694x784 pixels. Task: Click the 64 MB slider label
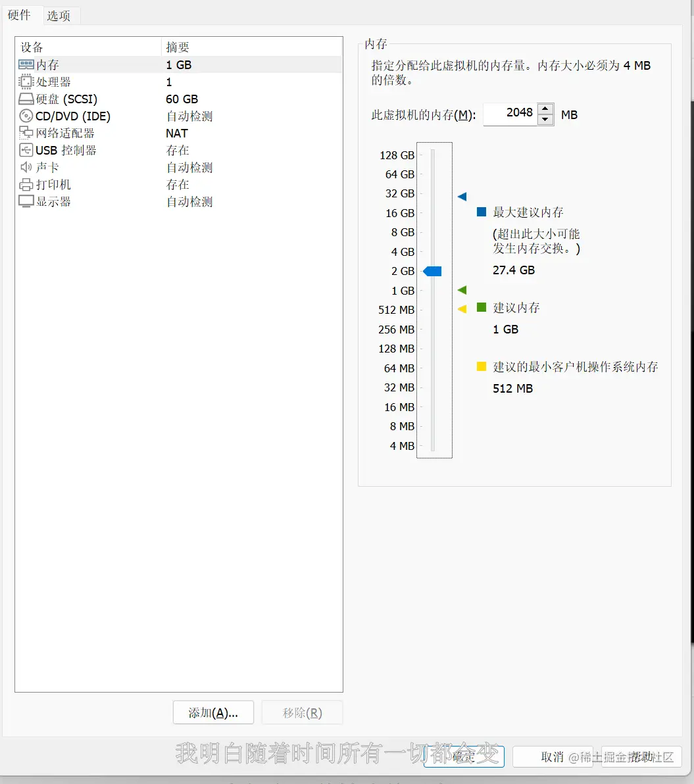[x=399, y=368]
